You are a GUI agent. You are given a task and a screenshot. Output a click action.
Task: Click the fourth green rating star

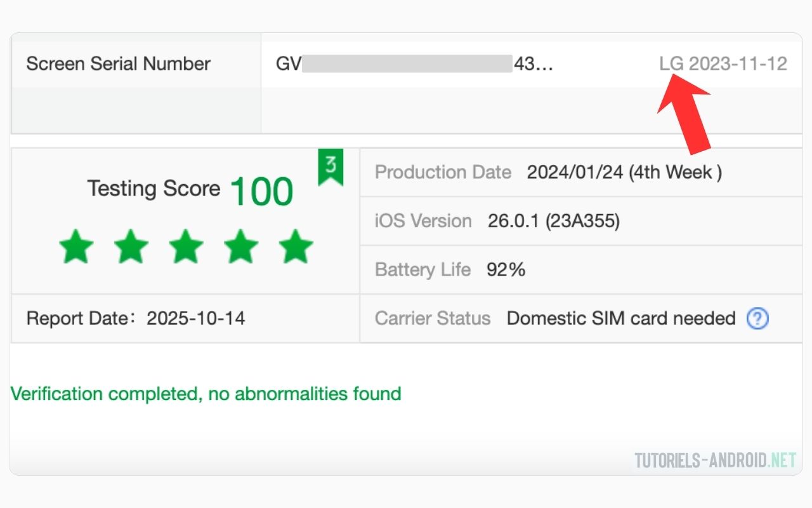[x=241, y=247]
